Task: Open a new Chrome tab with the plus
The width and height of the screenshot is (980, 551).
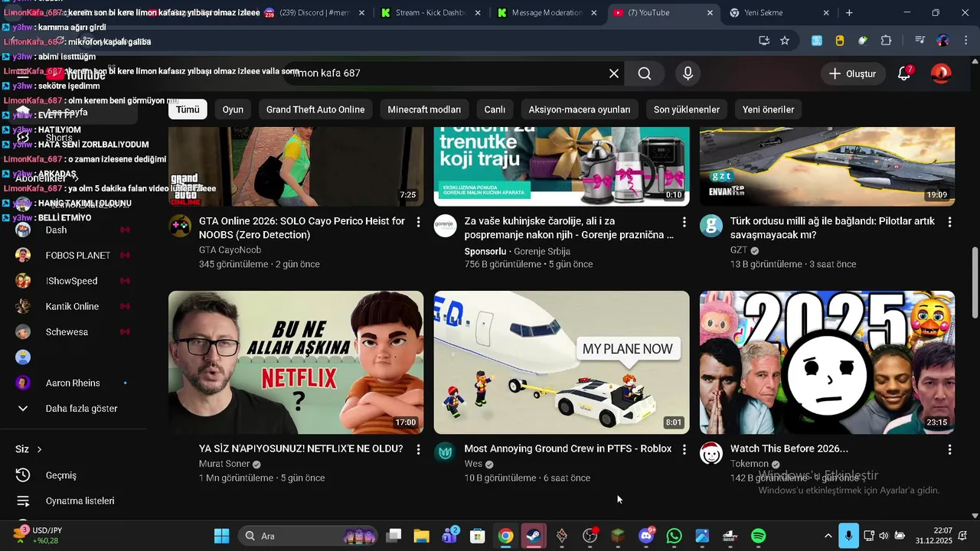Action: click(849, 13)
